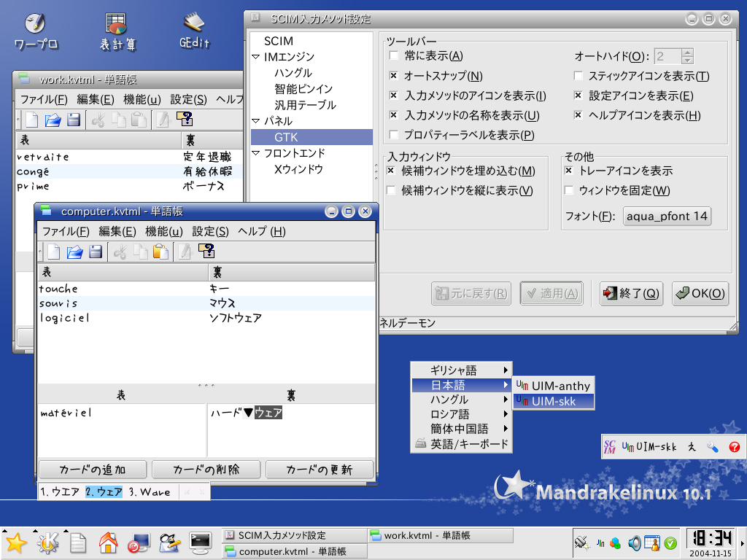This screenshot has height=560, width=747.
Task: Open the yellow star panel menu
Action: tap(16, 542)
